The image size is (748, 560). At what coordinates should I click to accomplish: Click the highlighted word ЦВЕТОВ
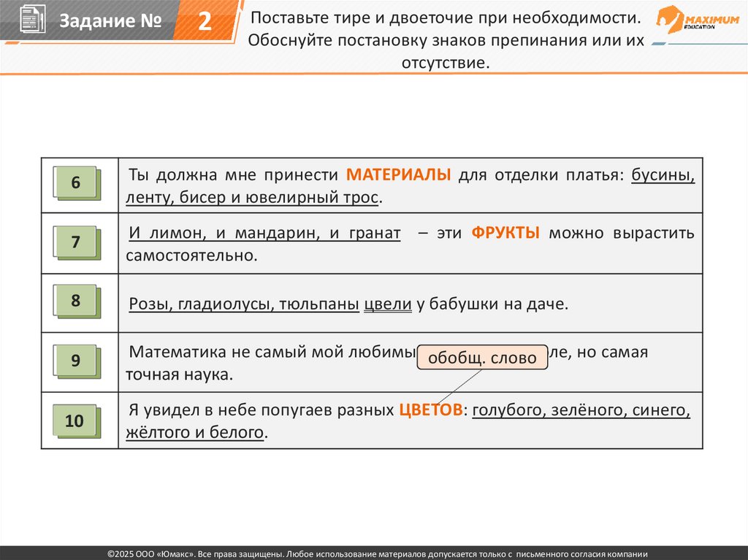coord(431,410)
